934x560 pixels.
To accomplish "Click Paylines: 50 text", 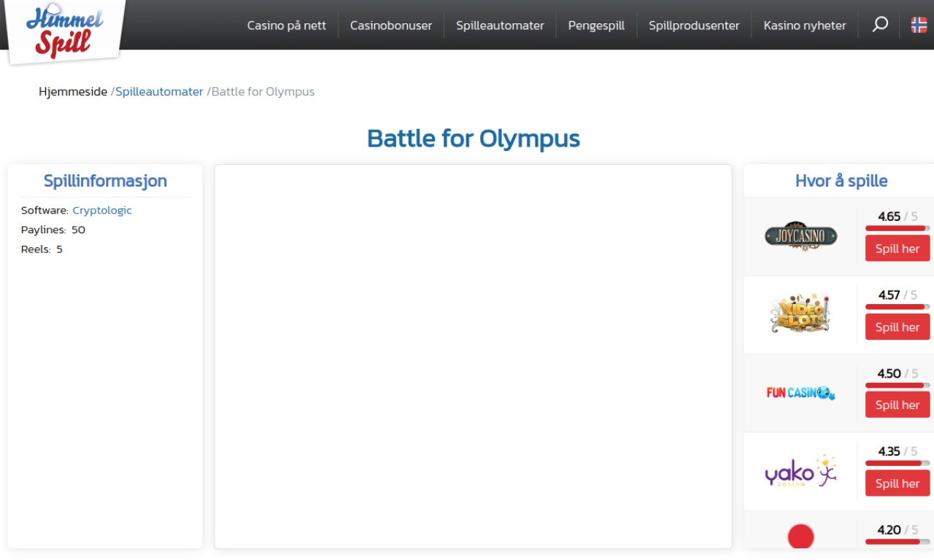I will (x=53, y=230).
